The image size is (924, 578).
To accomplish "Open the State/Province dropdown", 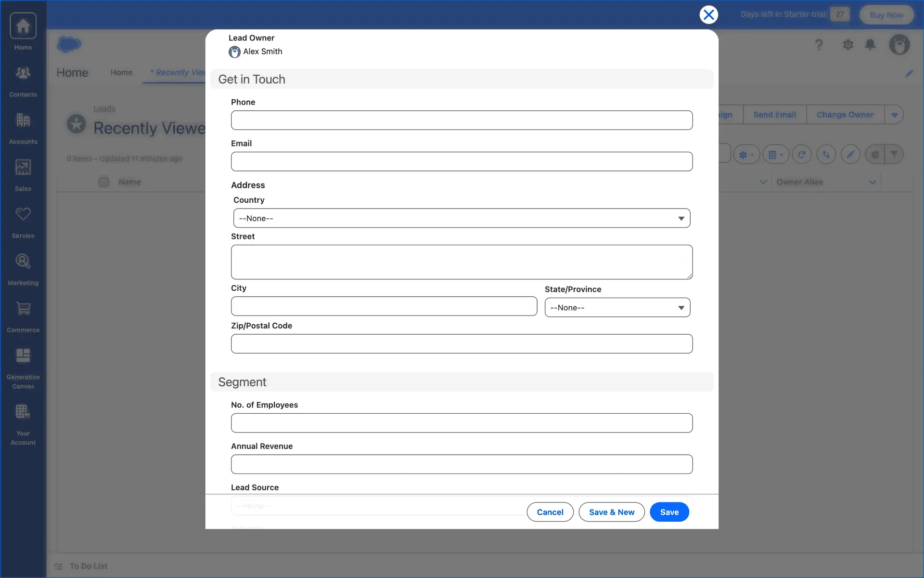I will tap(617, 308).
